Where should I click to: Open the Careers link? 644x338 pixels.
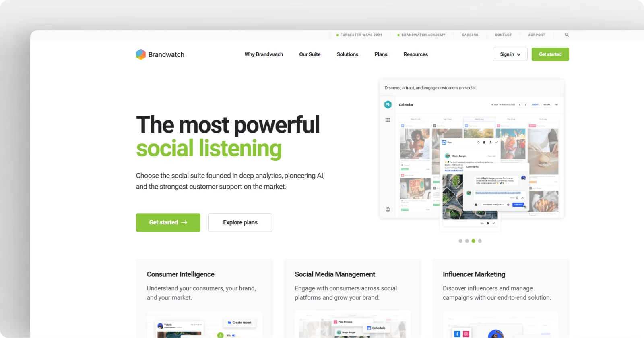click(x=470, y=35)
